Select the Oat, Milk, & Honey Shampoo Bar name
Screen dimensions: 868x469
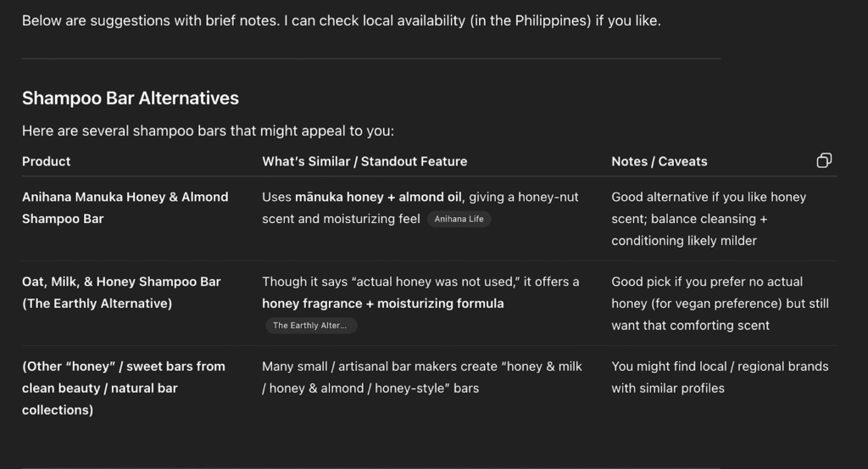pyautogui.click(x=121, y=282)
